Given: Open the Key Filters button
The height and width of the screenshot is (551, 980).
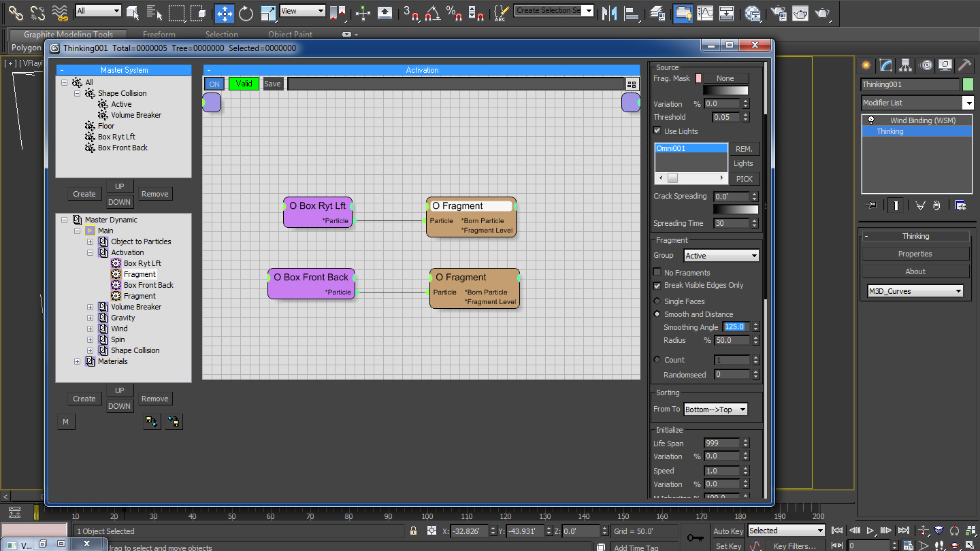Looking at the screenshot, I should 794,546.
